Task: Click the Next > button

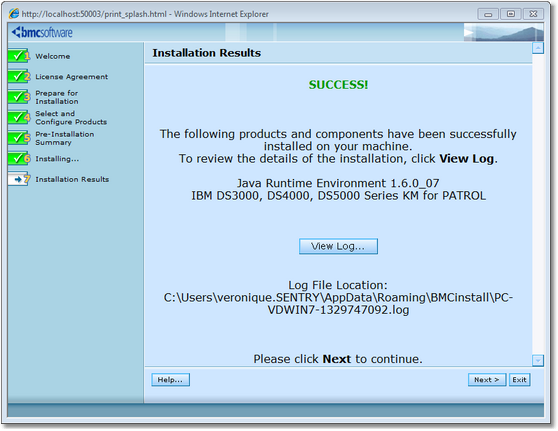Action: point(486,380)
